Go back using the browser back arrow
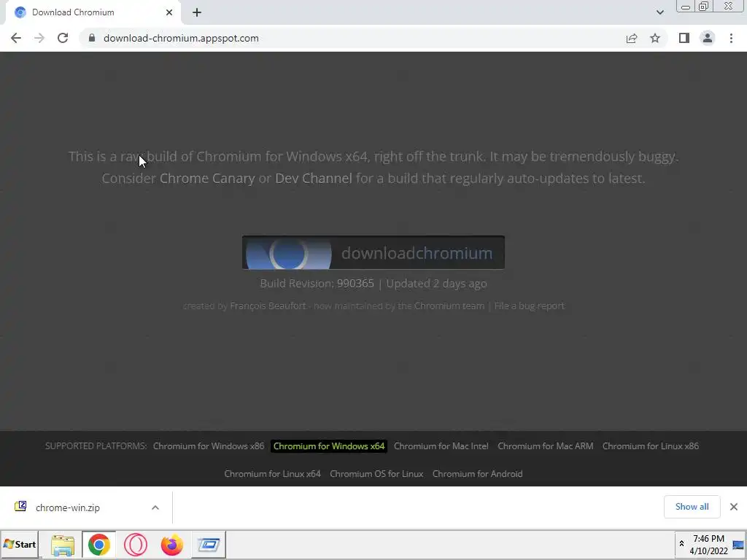The image size is (747, 560). (16, 38)
